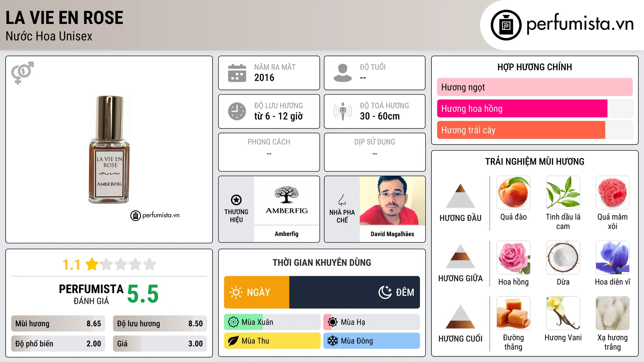
Task: Select the Dừa coconut image
Action: pyautogui.click(x=563, y=258)
